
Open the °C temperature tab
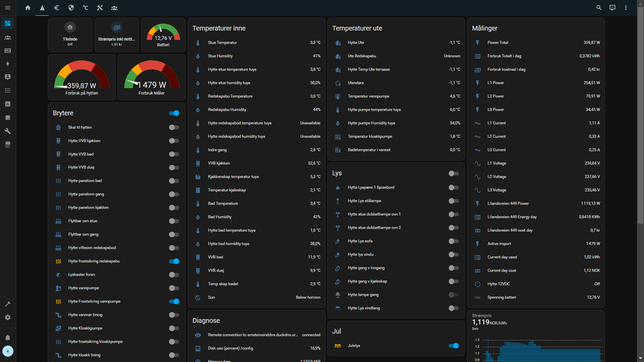point(85,8)
